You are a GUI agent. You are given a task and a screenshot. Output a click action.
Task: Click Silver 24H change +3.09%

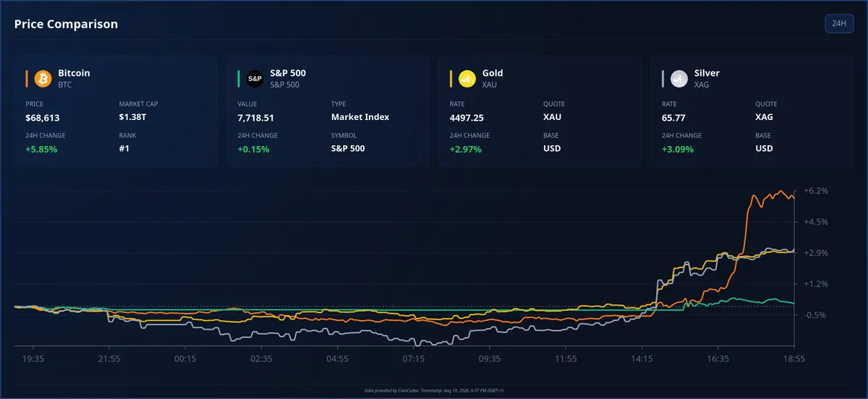click(678, 149)
